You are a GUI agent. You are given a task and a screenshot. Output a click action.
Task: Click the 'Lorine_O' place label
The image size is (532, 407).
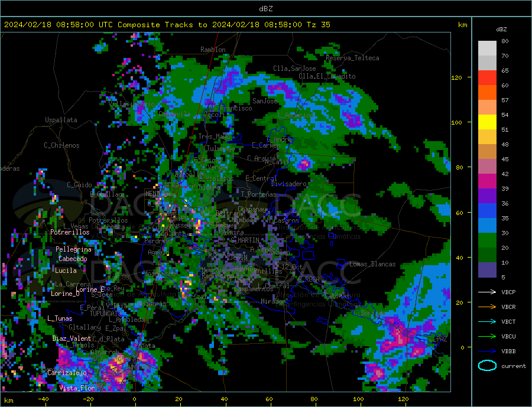pyautogui.click(x=65, y=294)
